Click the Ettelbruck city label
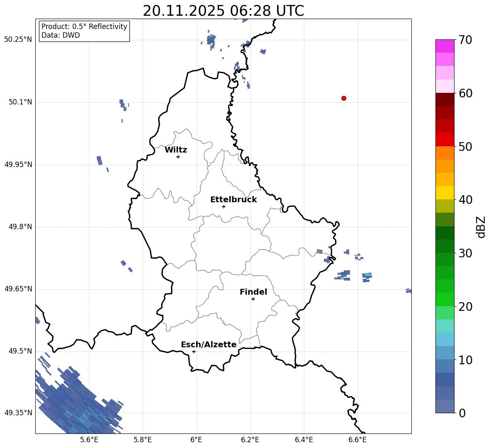Image resolution: width=491 pixels, height=448 pixels. tap(233, 200)
